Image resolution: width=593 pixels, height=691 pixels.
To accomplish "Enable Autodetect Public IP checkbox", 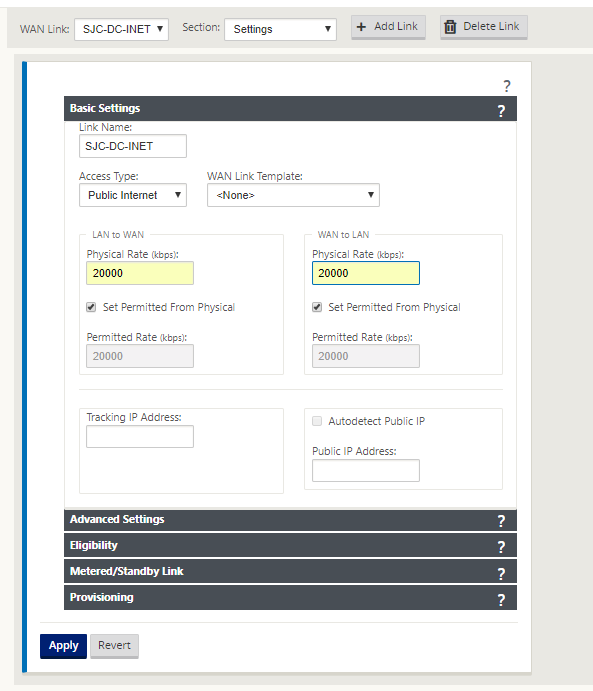I will pyautogui.click(x=317, y=421).
